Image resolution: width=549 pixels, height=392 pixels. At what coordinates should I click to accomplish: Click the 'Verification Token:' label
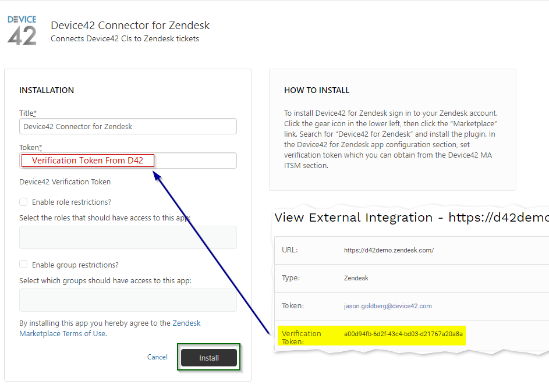tap(301, 337)
